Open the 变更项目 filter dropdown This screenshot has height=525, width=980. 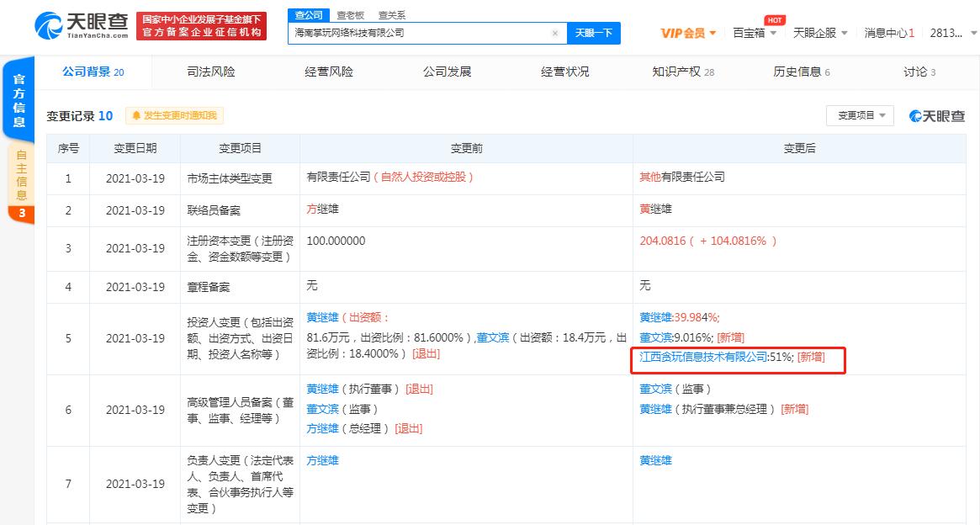(860, 115)
